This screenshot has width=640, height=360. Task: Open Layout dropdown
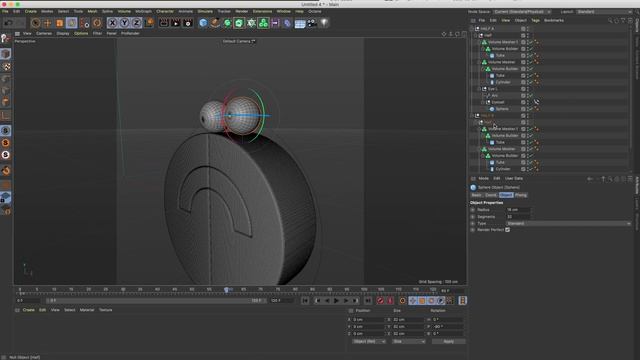point(604,12)
